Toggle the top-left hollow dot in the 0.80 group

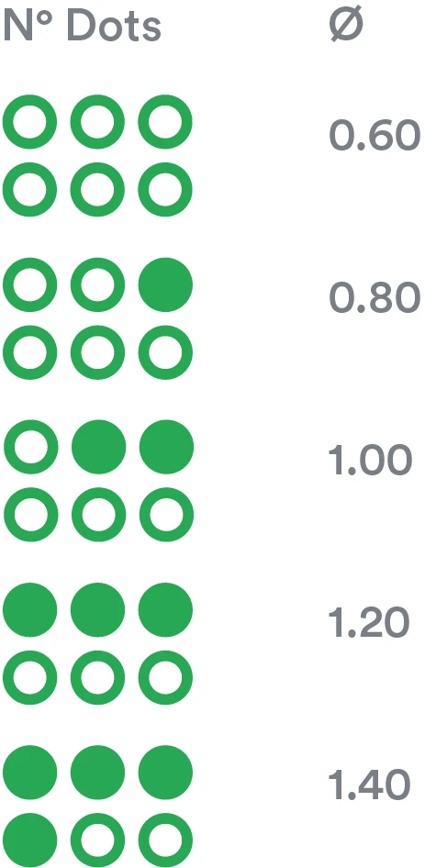(x=30, y=284)
